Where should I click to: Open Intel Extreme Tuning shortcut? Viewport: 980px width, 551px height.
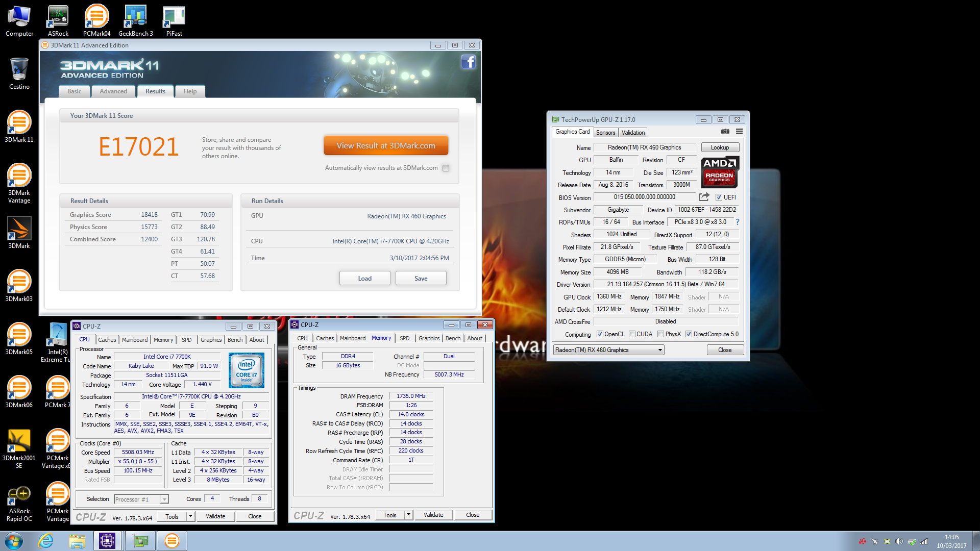click(57, 342)
